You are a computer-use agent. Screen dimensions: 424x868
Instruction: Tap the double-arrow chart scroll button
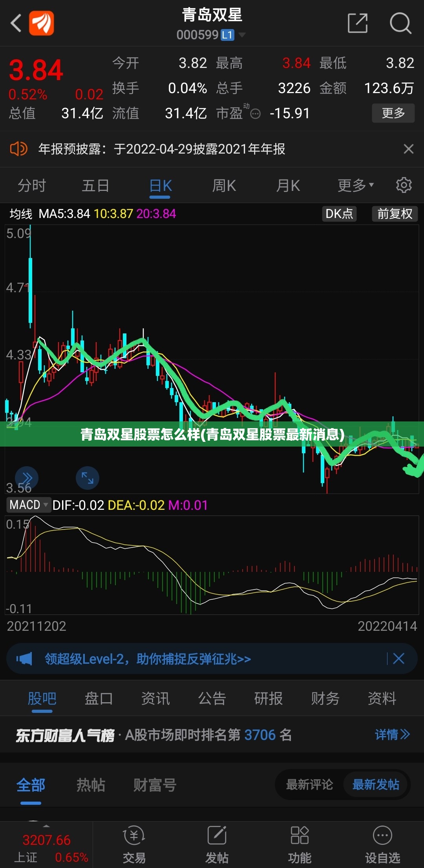tap(27, 478)
